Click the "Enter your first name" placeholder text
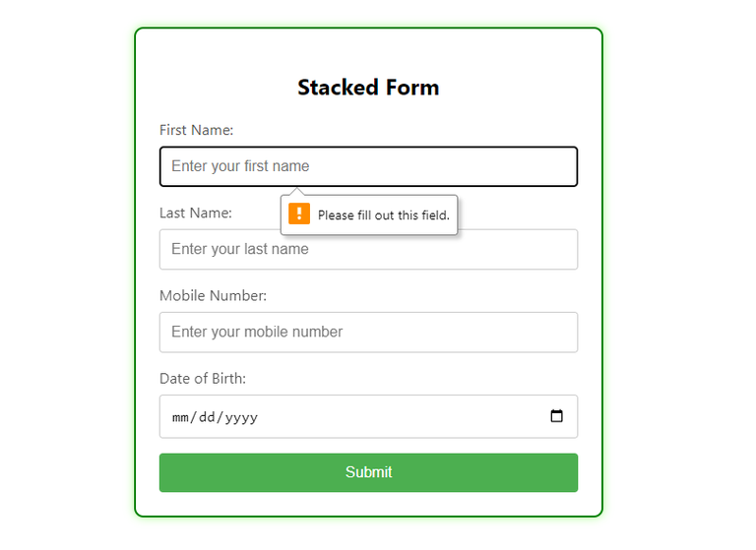This screenshot has width=756, height=550. (x=240, y=166)
